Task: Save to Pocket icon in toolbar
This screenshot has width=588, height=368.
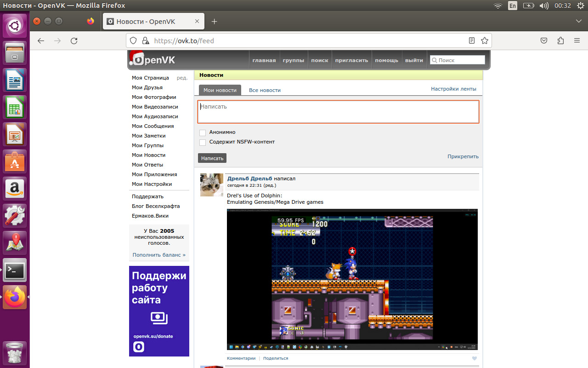Action: [x=544, y=41]
